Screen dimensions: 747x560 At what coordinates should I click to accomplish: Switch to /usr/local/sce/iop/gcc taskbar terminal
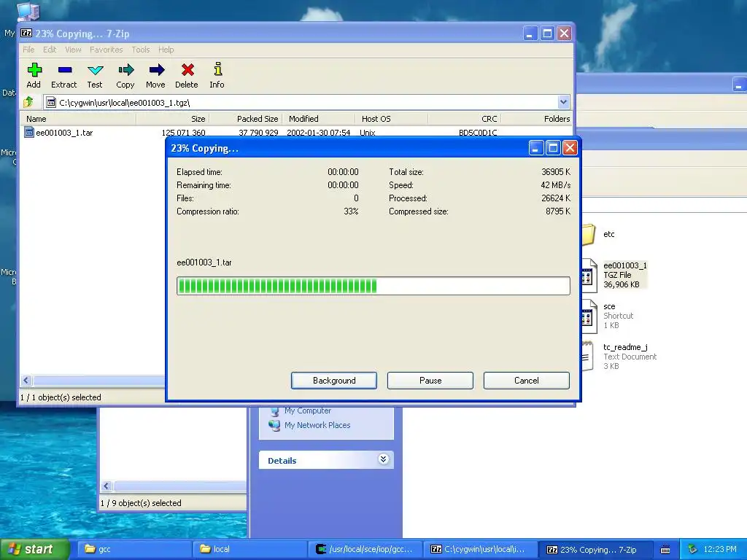pos(366,549)
